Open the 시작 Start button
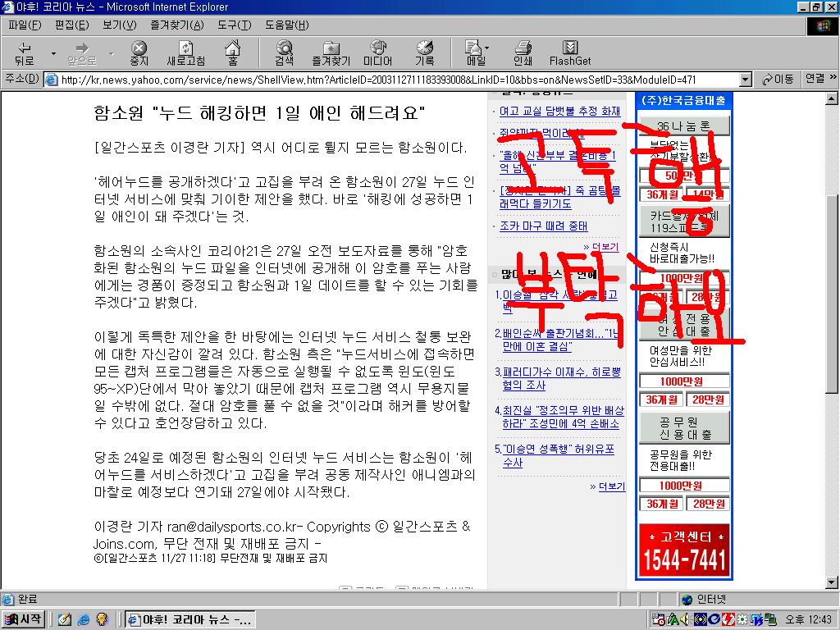 coord(22,619)
